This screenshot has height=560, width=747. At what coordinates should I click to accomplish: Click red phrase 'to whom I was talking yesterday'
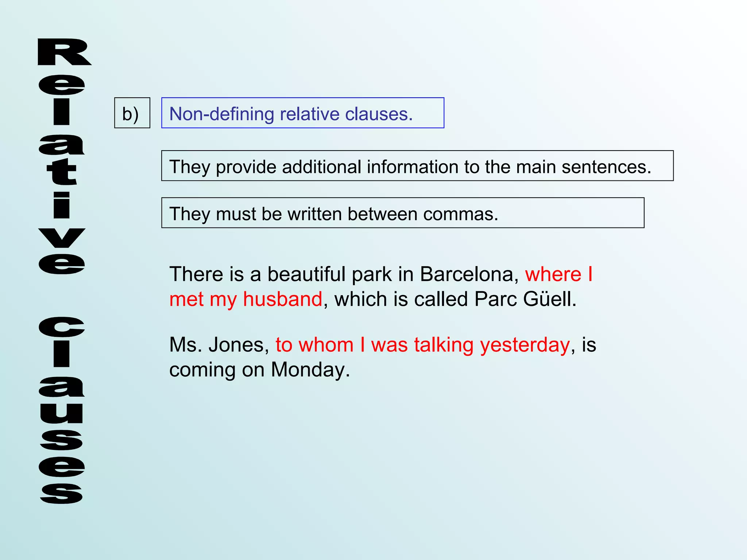(x=423, y=345)
